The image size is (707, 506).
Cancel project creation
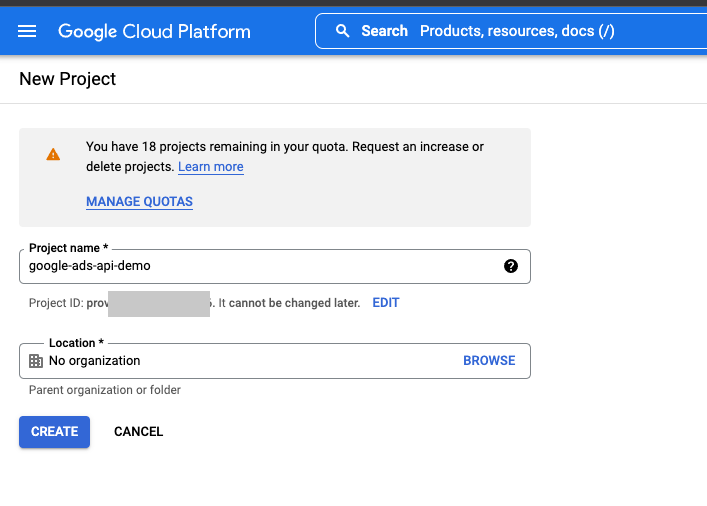click(x=138, y=432)
